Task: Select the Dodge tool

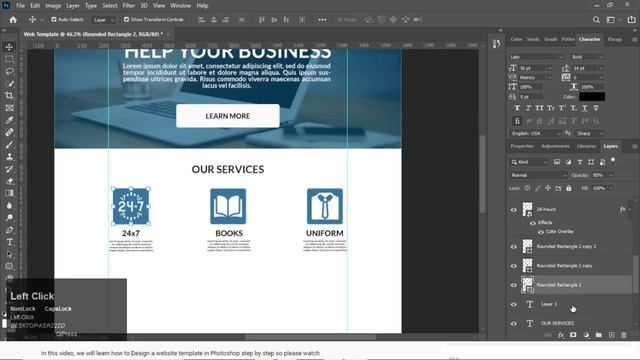Action: pyautogui.click(x=9, y=218)
